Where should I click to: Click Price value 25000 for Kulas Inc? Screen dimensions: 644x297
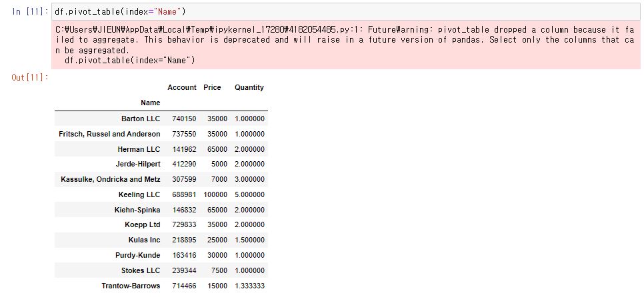tap(217, 240)
